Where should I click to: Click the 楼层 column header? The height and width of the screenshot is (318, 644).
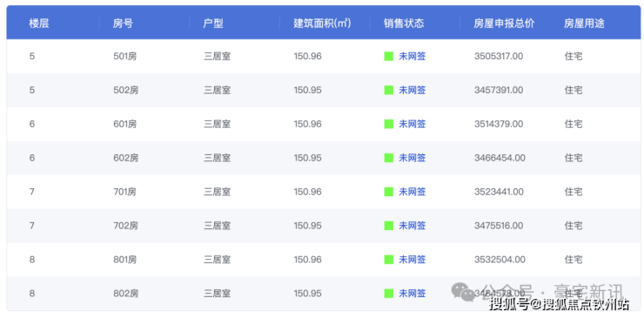(x=39, y=24)
